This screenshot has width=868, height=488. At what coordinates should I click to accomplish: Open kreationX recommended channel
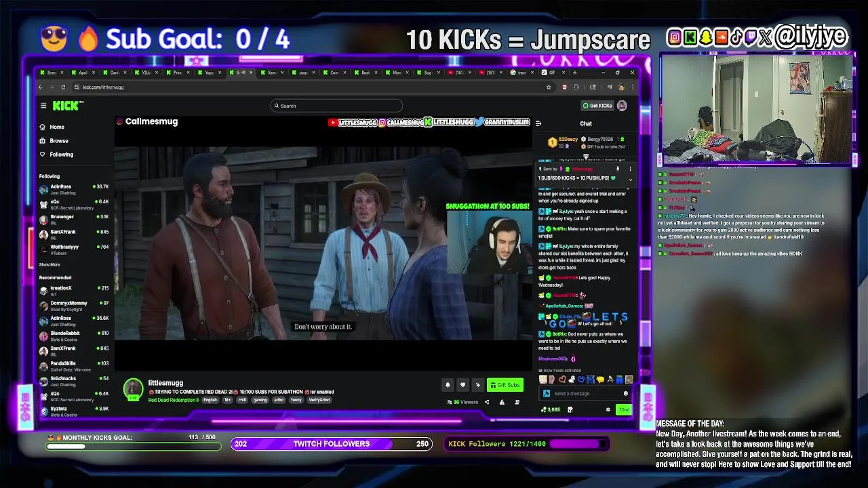[75, 290]
